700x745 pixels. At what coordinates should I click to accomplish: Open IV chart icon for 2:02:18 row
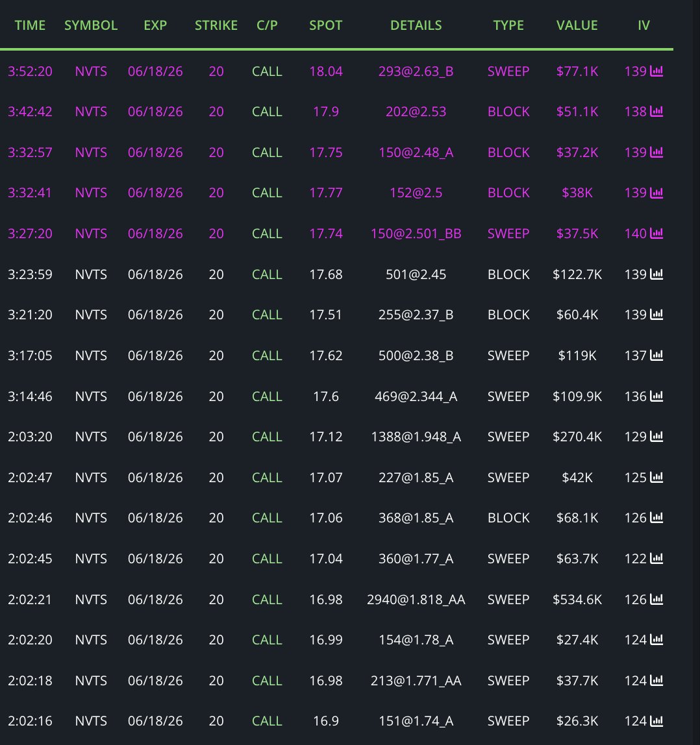coord(656,680)
